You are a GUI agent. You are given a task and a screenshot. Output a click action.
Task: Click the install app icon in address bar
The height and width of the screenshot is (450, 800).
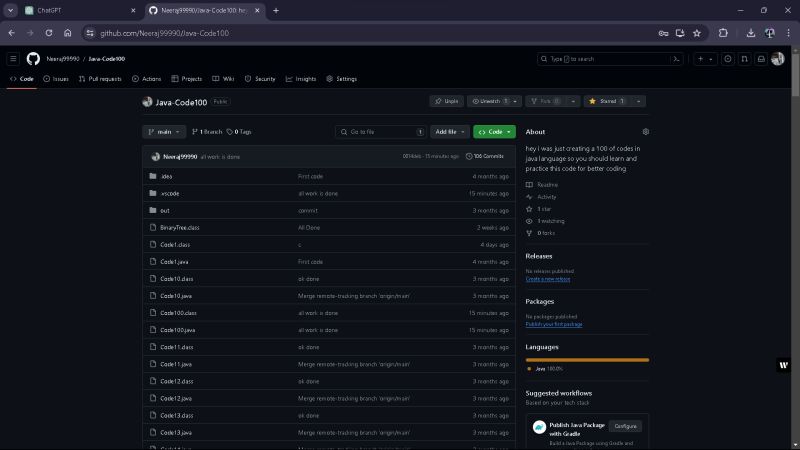point(680,33)
